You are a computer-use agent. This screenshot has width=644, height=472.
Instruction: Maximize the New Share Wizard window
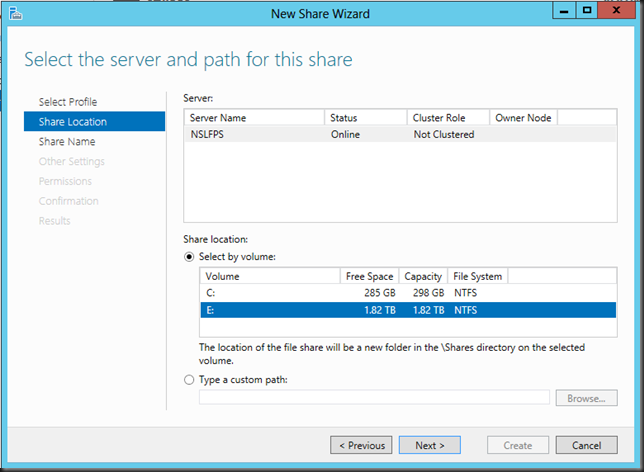pyautogui.click(x=587, y=11)
